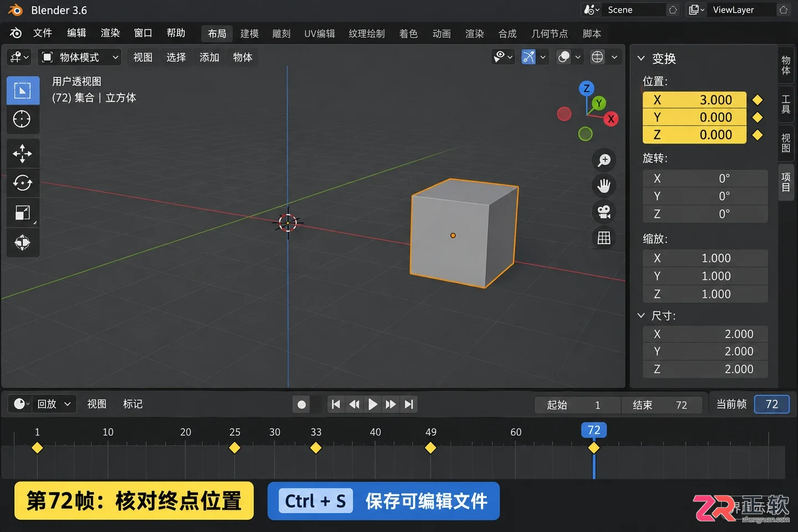
Task: Select the Cursor tool
Action: click(x=23, y=119)
